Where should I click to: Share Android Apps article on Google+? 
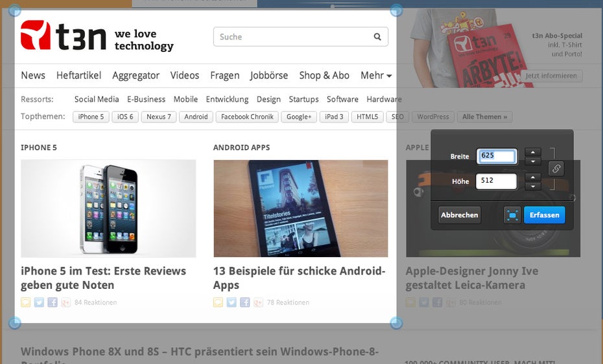click(x=259, y=302)
